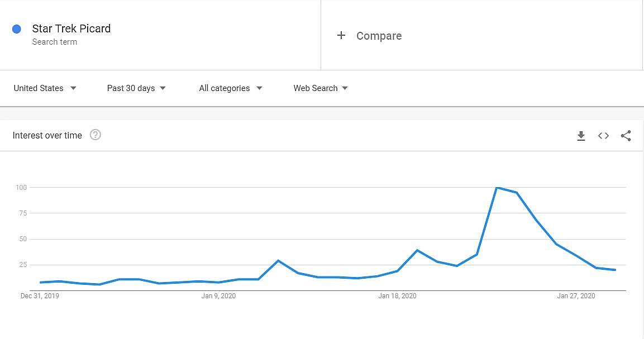
Task: Click the Search term subtitle label
Action: (x=55, y=42)
